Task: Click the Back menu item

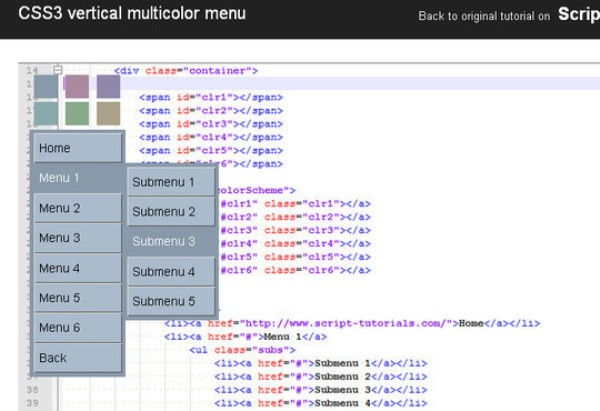Action: 77,358
